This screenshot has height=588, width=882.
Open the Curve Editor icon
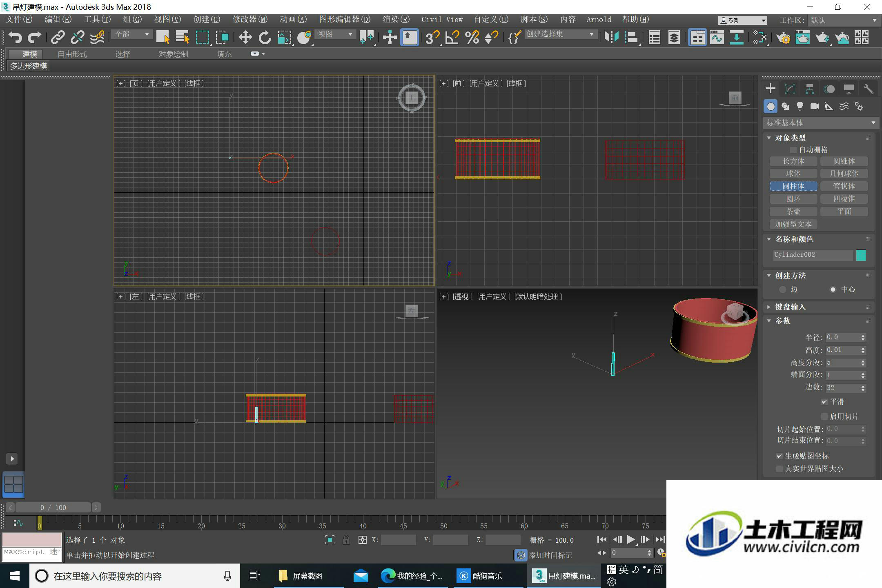click(717, 38)
